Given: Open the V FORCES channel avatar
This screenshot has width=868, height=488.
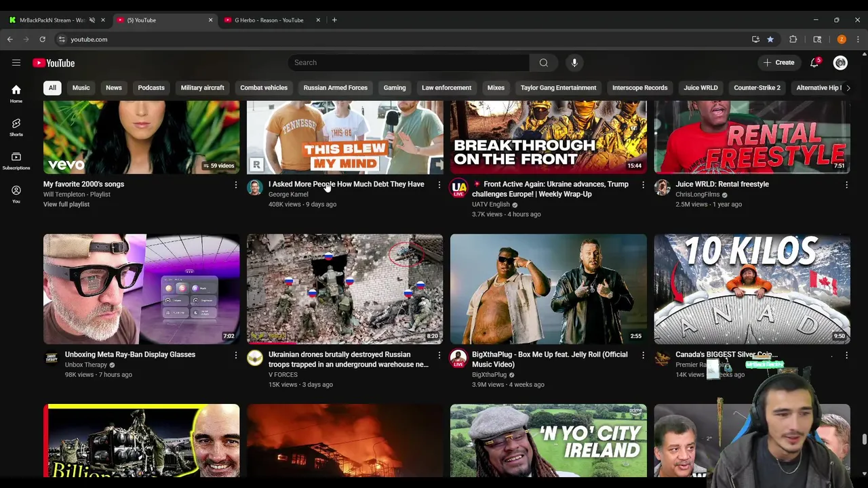Looking at the screenshot, I should tap(255, 358).
